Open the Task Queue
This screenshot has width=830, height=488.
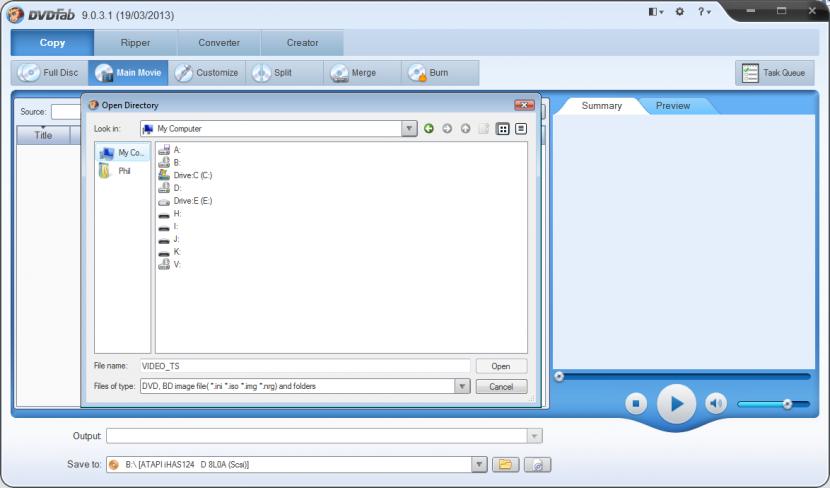774,73
